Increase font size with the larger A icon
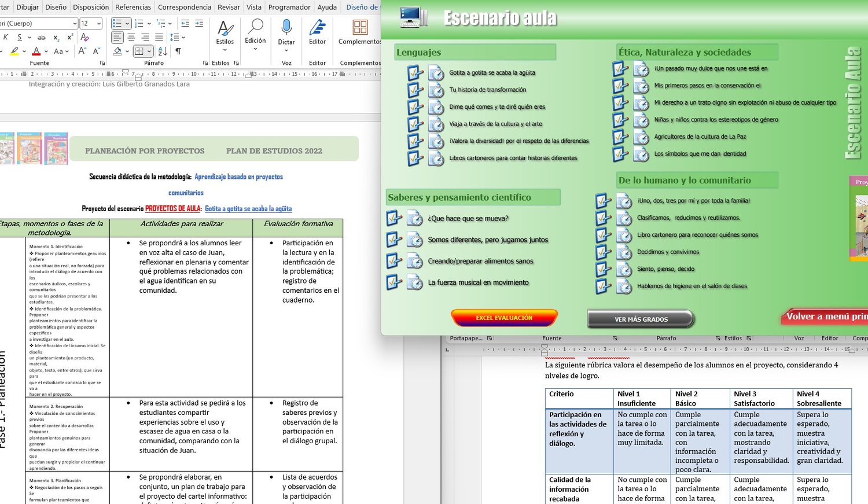Image resolution: width=868 pixels, height=504 pixels. pos(82,51)
